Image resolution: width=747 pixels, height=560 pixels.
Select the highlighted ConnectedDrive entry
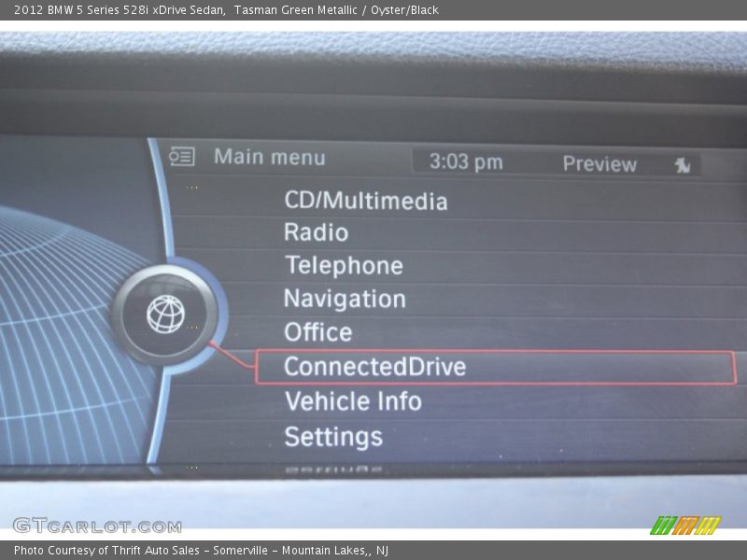coord(373,367)
